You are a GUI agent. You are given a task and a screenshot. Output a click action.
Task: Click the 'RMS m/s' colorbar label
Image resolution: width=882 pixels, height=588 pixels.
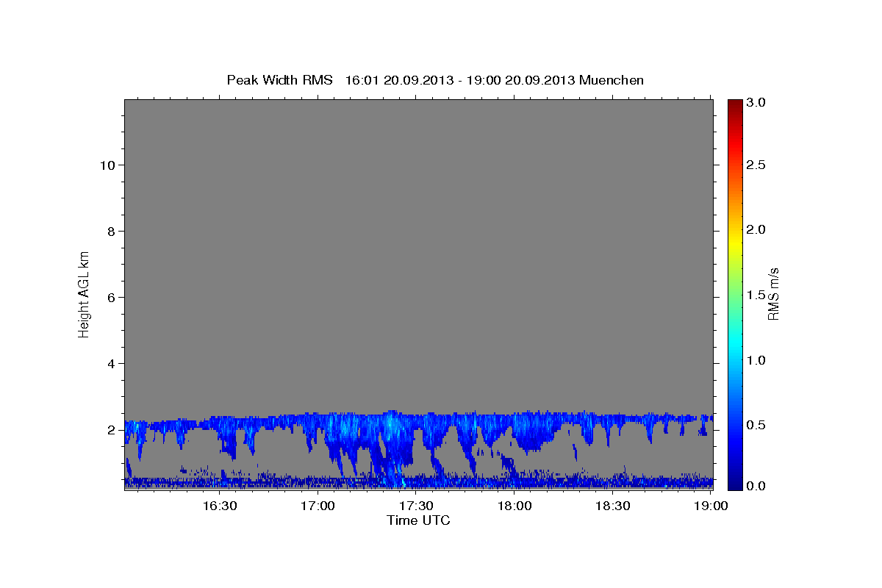[773, 294]
